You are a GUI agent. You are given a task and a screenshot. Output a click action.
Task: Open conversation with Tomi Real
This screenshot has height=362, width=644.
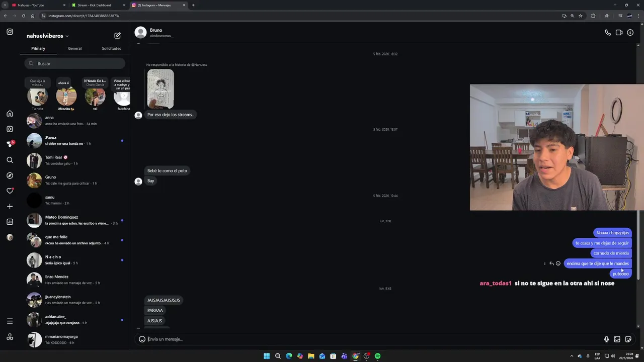coord(75,160)
